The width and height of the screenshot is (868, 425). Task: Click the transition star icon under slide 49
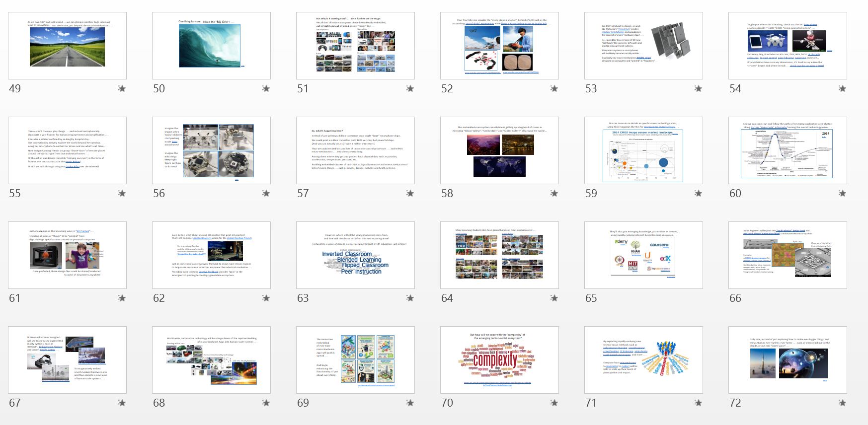coord(122,89)
